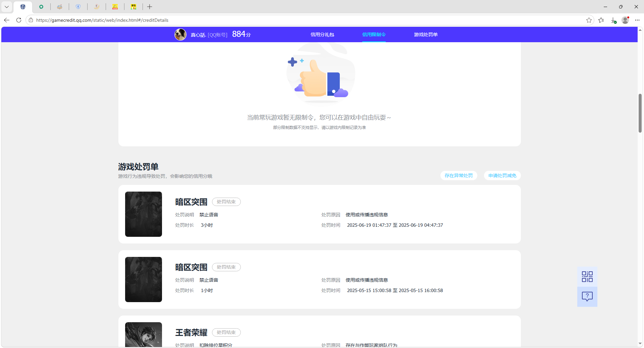Open the browser downloads panel
Viewport: 644px width, 348px height.
613,20
